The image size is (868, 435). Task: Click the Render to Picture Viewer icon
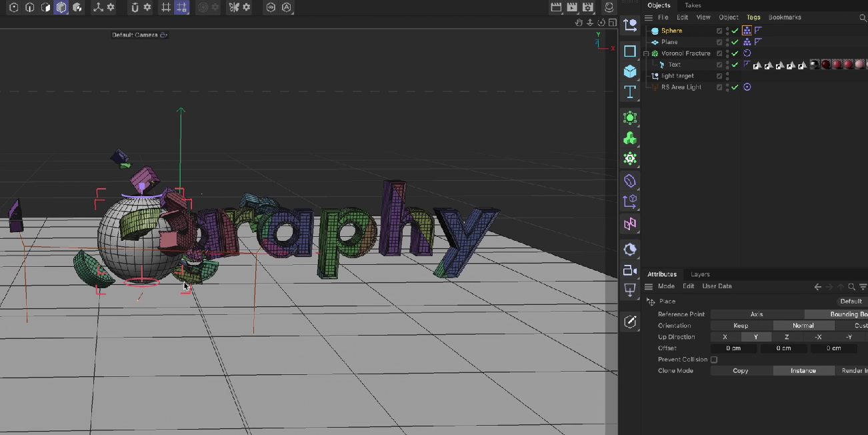572,7
